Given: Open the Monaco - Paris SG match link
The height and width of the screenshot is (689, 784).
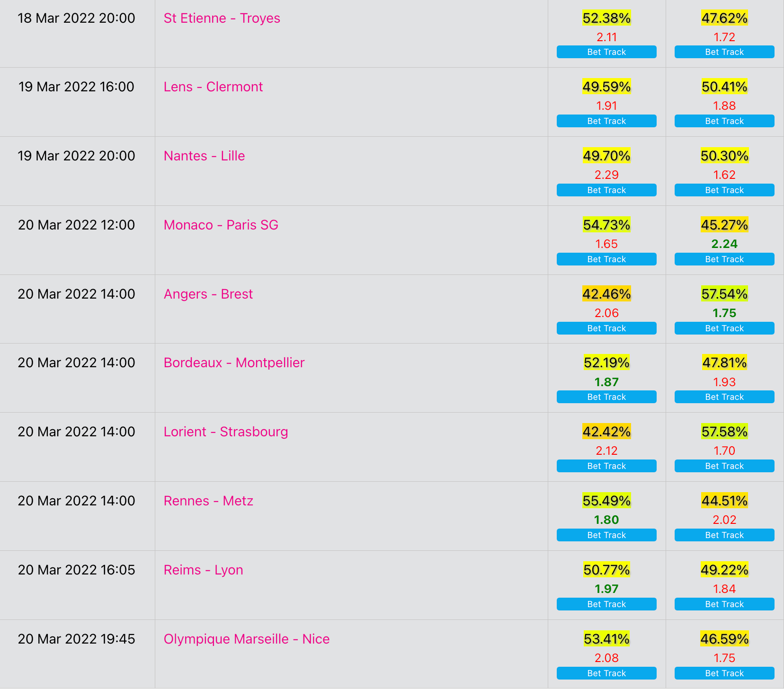Looking at the screenshot, I should click(x=221, y=225).
